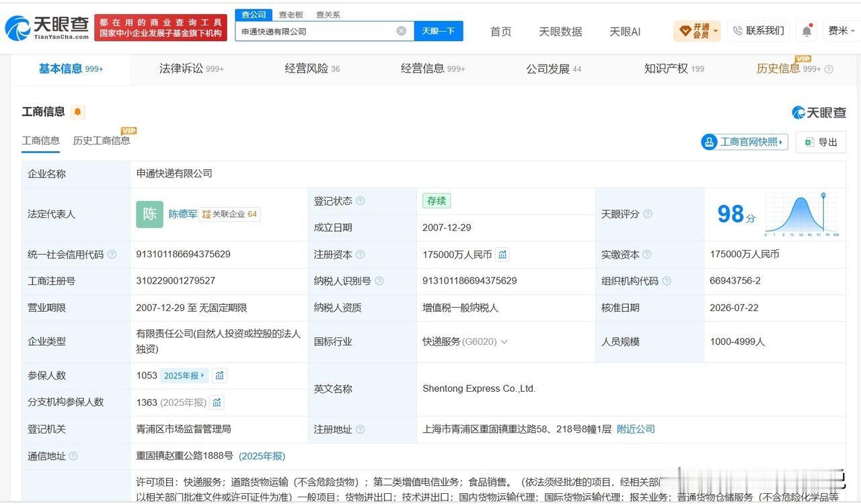Open the 经营风险 tab
The width and height of the screenshot is (861, 504).
[312, 69]
